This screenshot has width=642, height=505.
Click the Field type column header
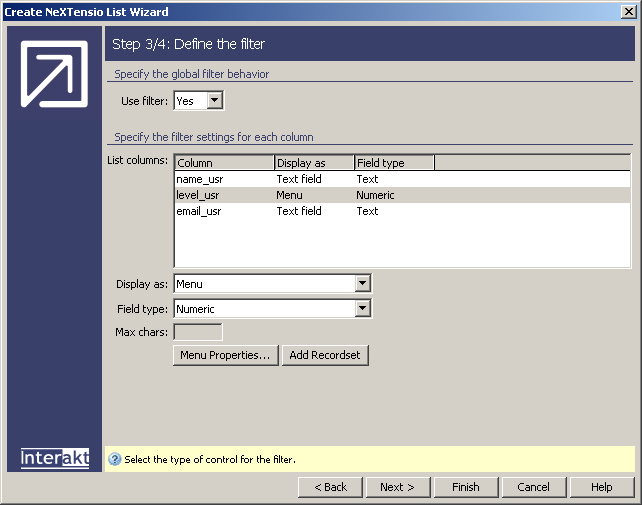[x=393, y=163]
